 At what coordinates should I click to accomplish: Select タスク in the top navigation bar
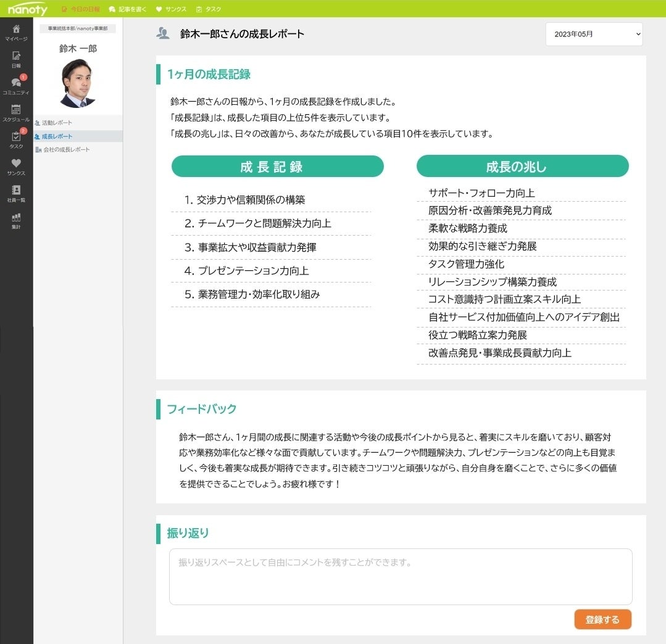[x=210, y=9]
